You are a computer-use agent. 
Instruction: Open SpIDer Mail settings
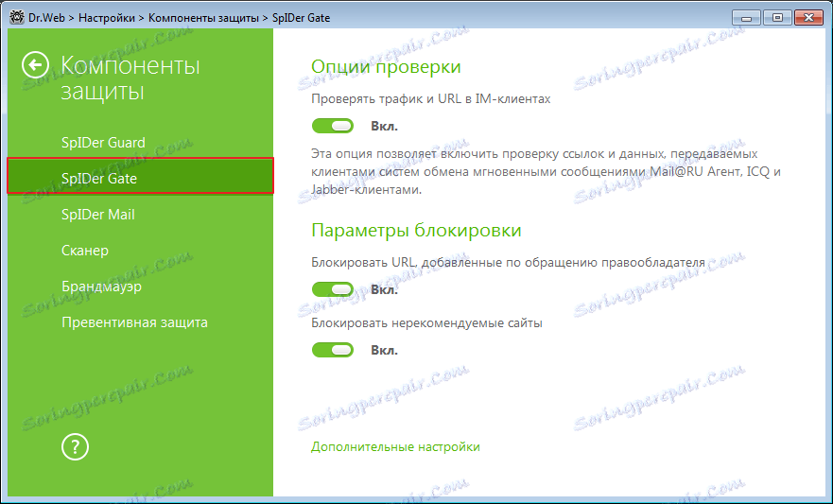[x=97, y=215]
